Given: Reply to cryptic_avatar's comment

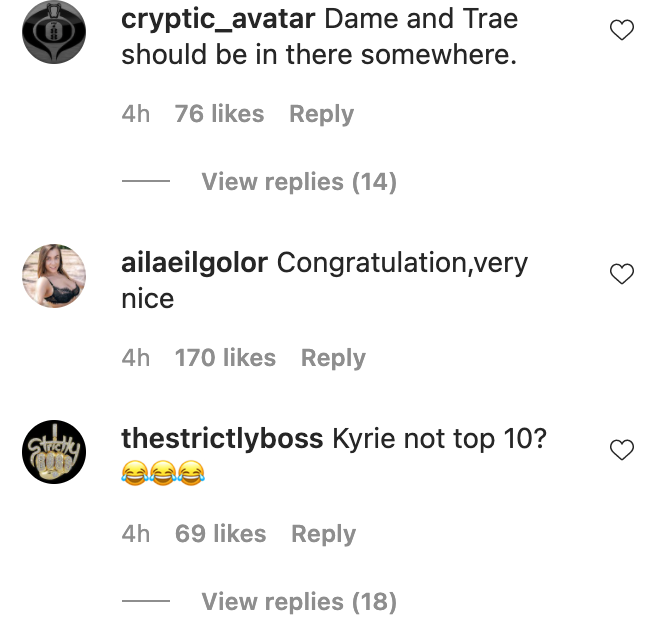Looking at the screenshot, I should (x=321, y=114).
